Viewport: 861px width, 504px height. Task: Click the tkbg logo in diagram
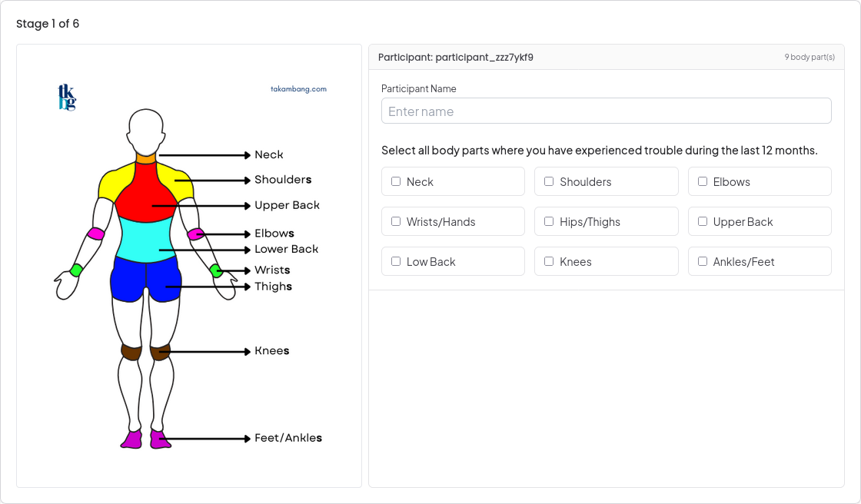click(x=67, y=97)
